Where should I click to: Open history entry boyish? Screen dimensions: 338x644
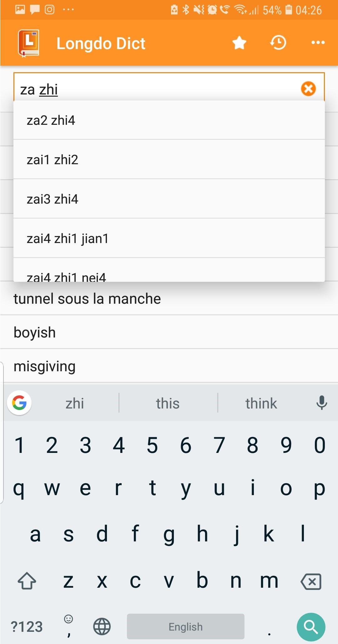[x=169, y=332]
